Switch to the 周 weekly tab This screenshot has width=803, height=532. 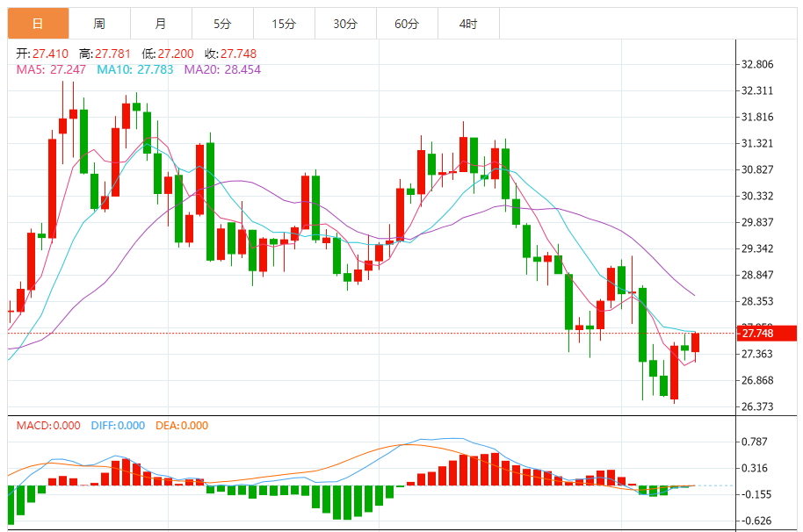(100, 24)
